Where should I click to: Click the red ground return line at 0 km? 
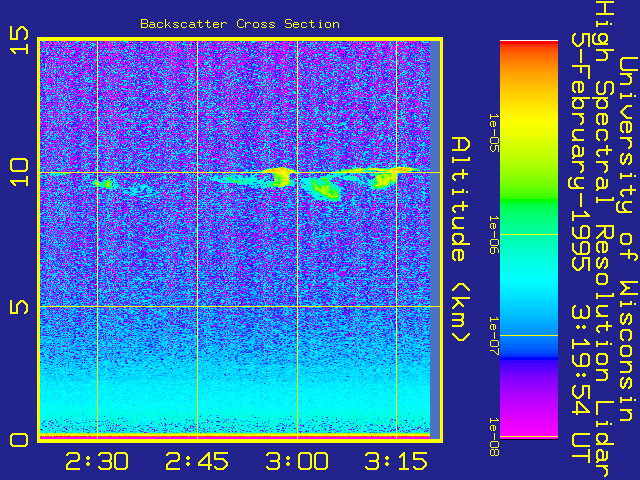click(235, 436)
